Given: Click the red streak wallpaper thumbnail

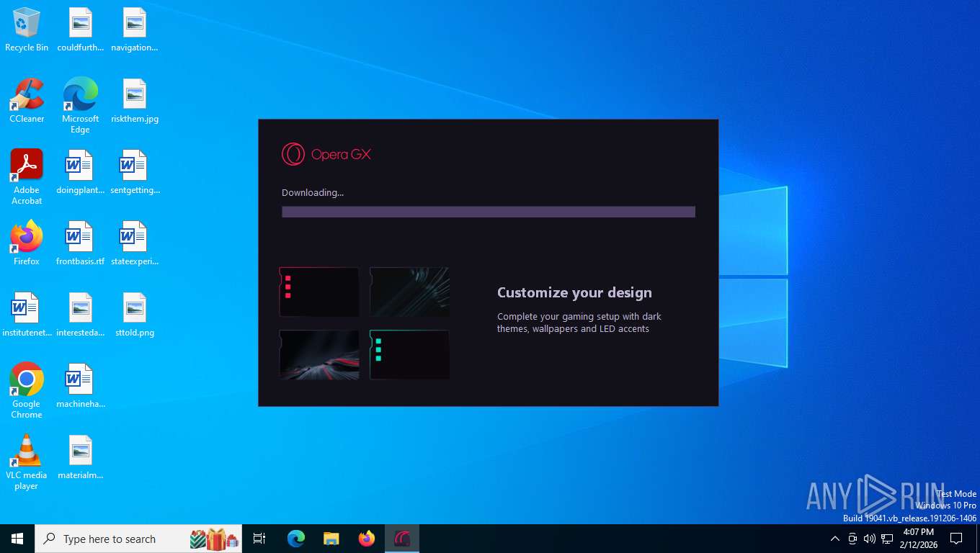Looking at the screenshot, I should (x=319, y=354).
